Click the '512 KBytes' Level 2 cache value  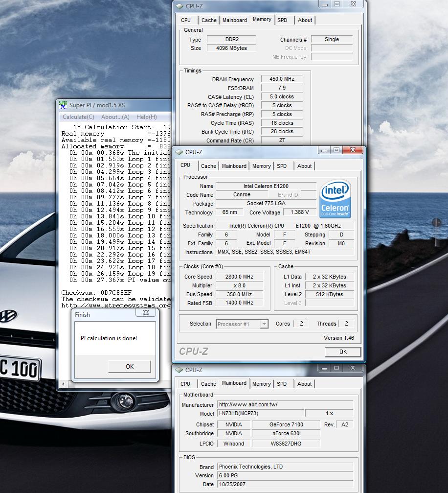pos(330,294)
